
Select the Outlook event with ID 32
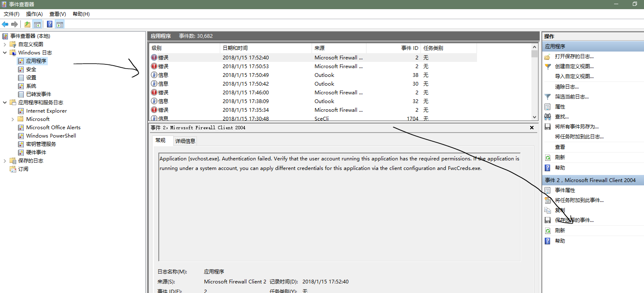313,101
